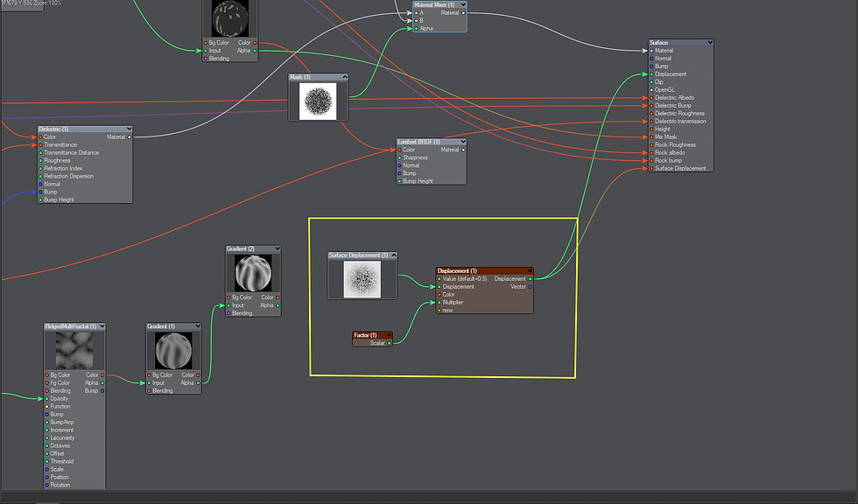Click the Material input socket on the Surface node
Viewport: 858px width, 504px height.
click(651, 50)
